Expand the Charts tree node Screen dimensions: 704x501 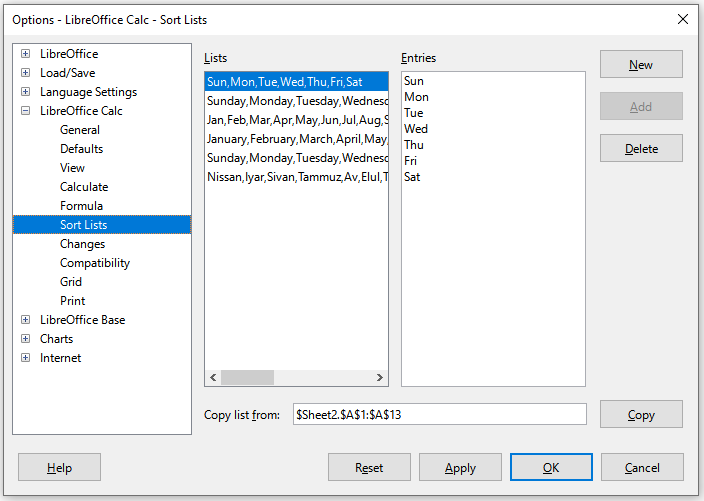tap(26, 338)
